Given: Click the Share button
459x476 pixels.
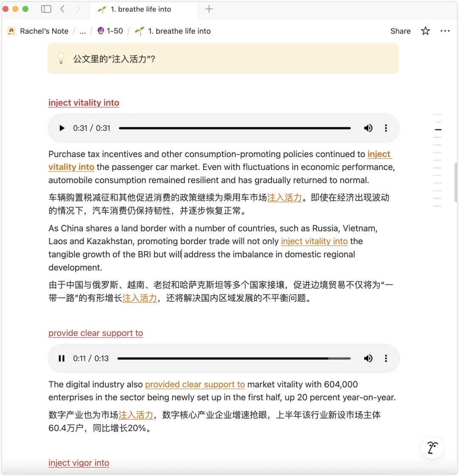Looking at the screenshot, I should (400, 31).
